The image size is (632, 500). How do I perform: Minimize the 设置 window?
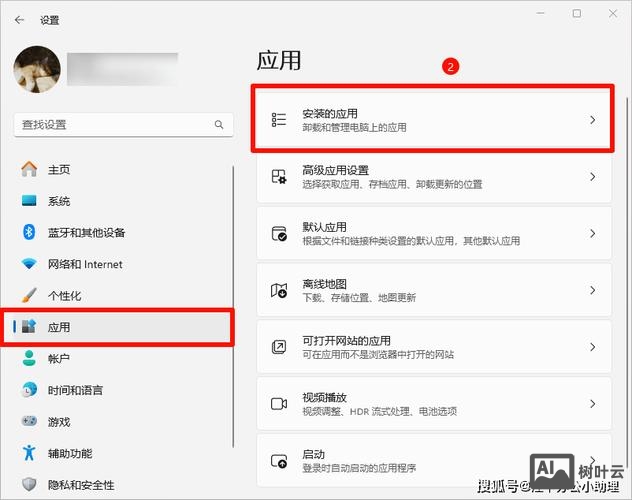pos(541,13)
